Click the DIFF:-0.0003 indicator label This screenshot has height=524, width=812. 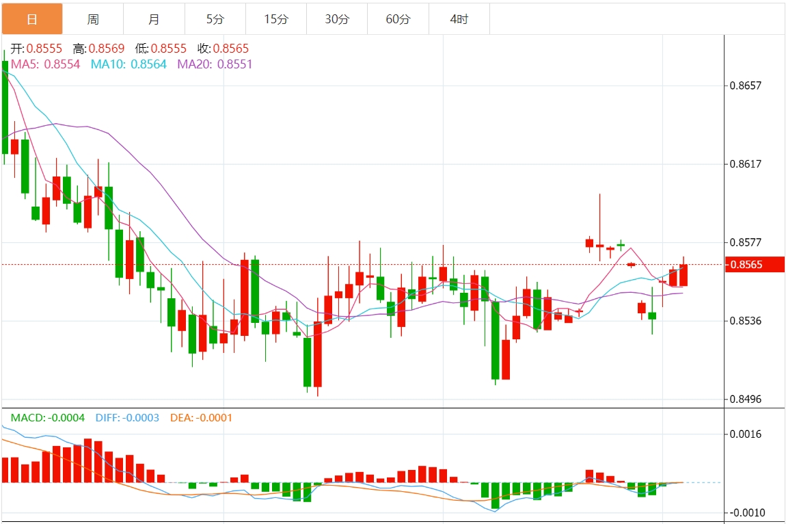coord(127,418)
